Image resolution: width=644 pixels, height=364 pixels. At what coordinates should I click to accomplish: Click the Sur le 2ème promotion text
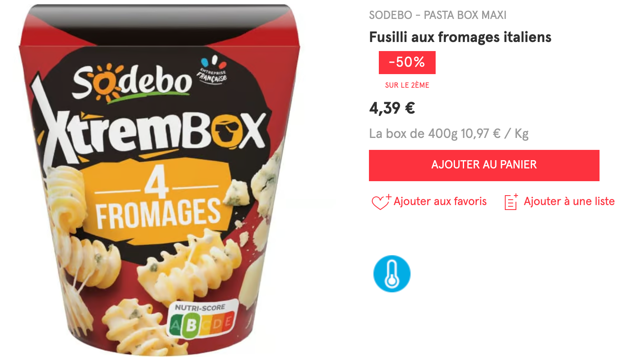point(407,85)
